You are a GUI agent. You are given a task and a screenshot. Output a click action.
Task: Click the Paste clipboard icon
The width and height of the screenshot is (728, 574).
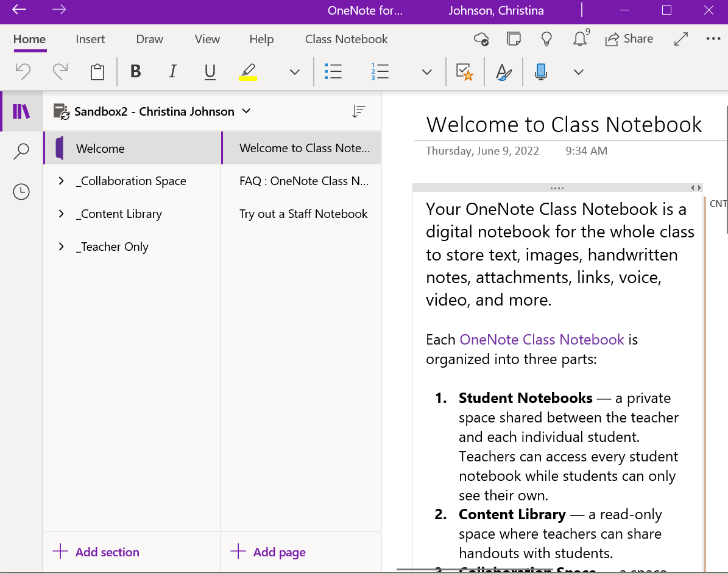[x=97, y=72]
